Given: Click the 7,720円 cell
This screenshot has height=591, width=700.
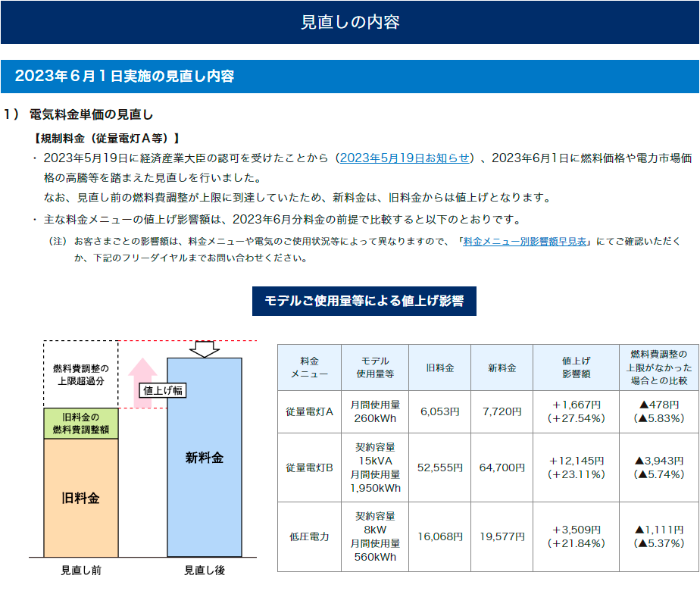Looking at the screenshot, I should 502,411.
